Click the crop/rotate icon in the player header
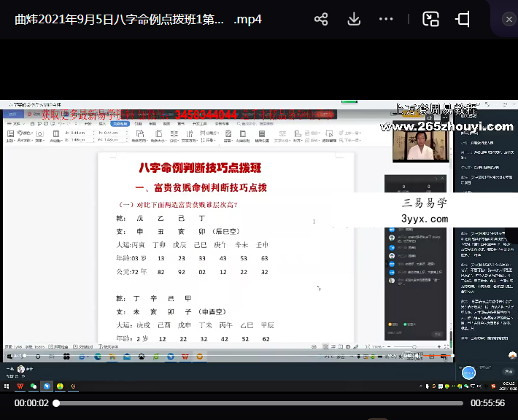Screen dimensions: 518x420 coord(463,19)
